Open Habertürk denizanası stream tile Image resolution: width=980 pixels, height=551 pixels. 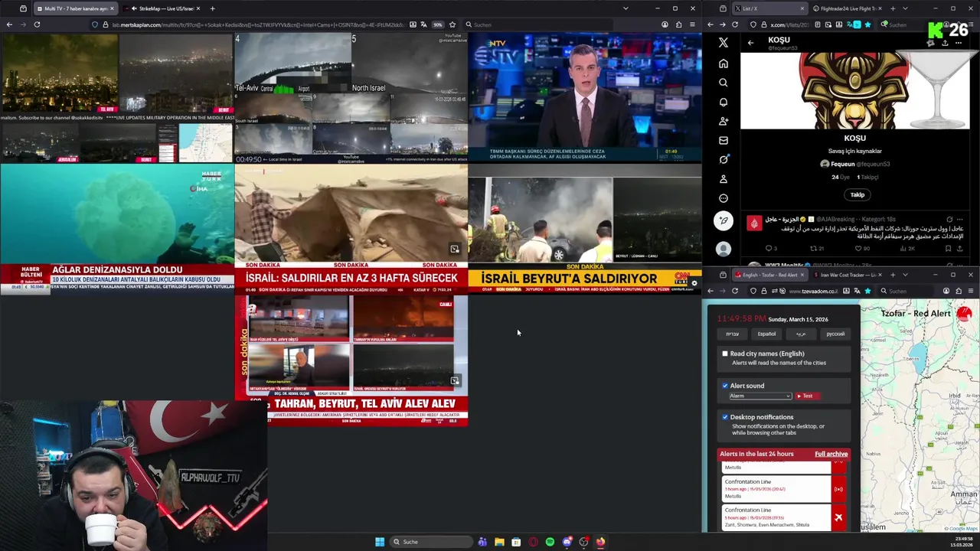pos(117,230)
